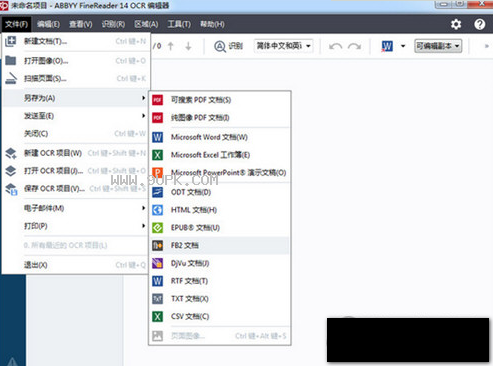Viewport: 493px width, 366px height.
Task: Click the 打开 OCR 项目 layers icon
Action: [x=11, y=171]
